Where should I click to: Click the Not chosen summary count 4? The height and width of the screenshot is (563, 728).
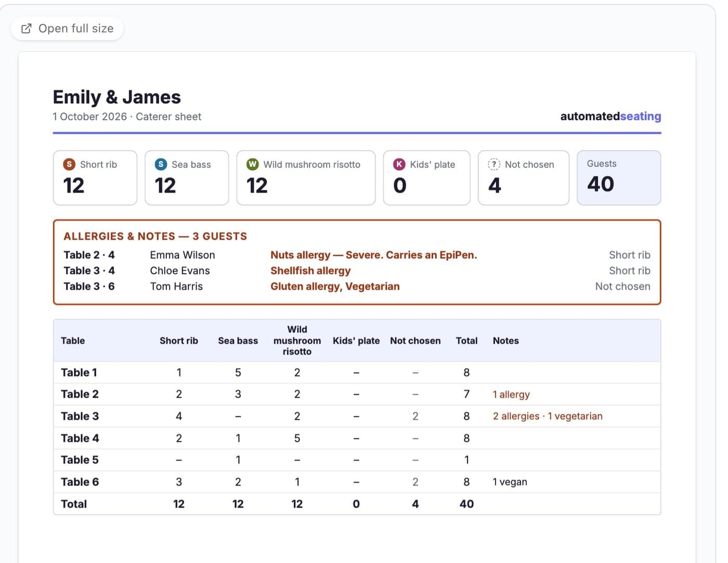[x=495, y=186]
